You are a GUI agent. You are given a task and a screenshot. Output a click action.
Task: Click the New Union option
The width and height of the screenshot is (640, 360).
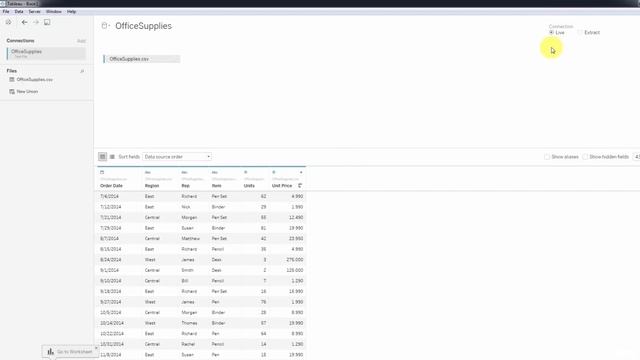tap(27, 91)
